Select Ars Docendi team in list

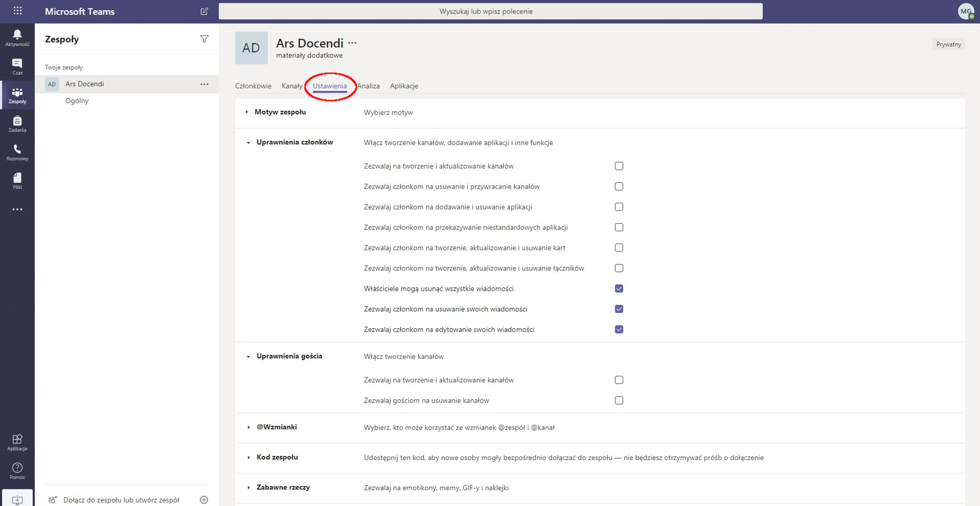click(127, 84)
